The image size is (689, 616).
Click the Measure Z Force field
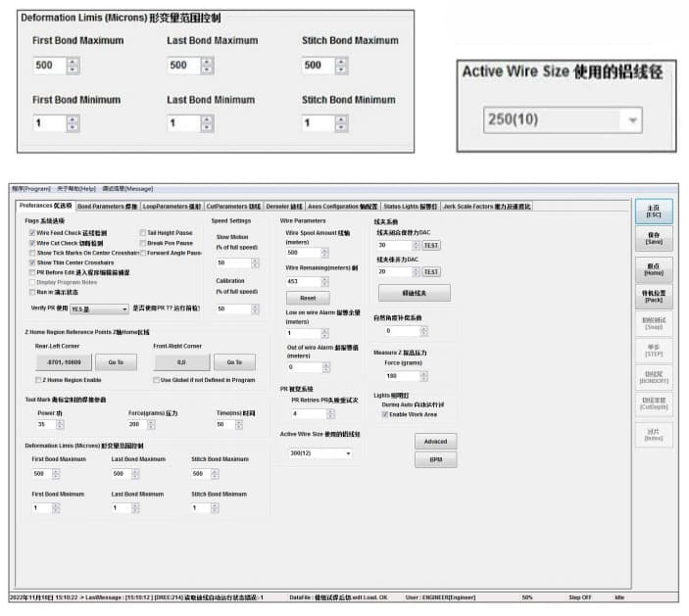403,376
